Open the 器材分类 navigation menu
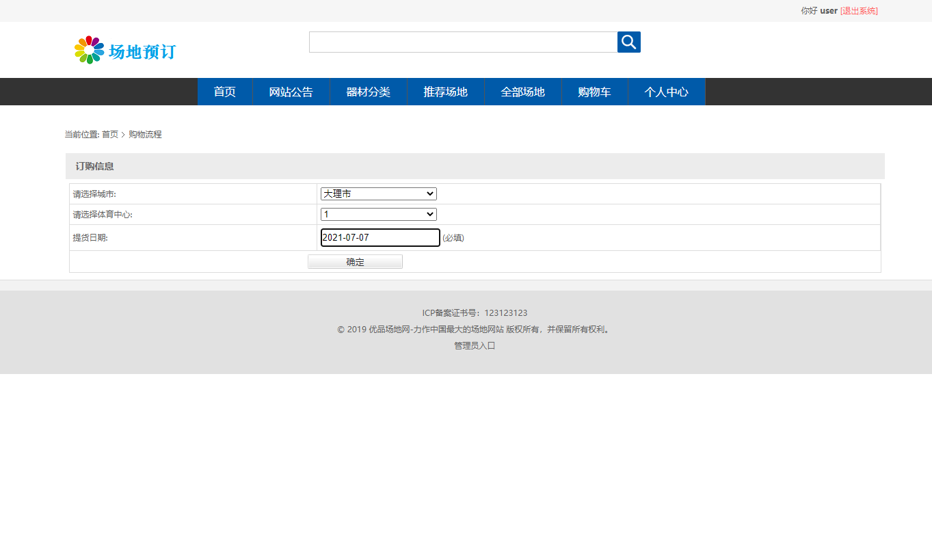Viewport: 932px width, 560px height. point(369,91)
